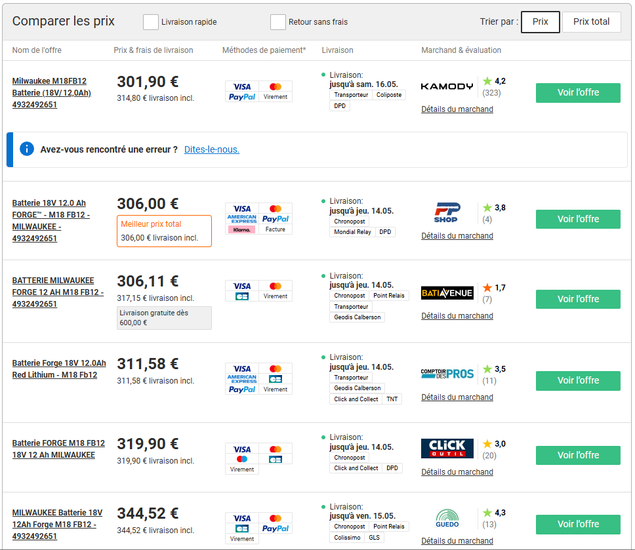Image resolution: width=635 pixels, height=550 pixels.
Task: Click Voir l'offre for Kamody
Action: pyautogui.click(x=578, y=93)
